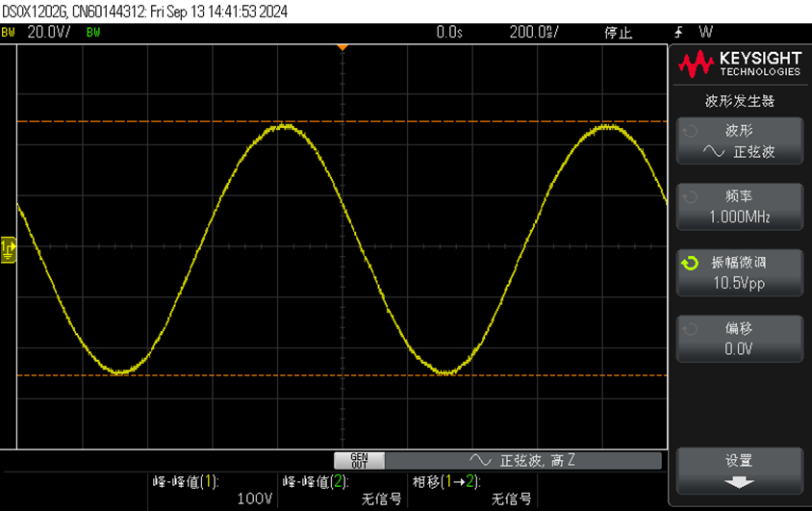Click the green knob icon on 振幅微调
This screenshot has height=511, width=812.
tap(690, 263)
